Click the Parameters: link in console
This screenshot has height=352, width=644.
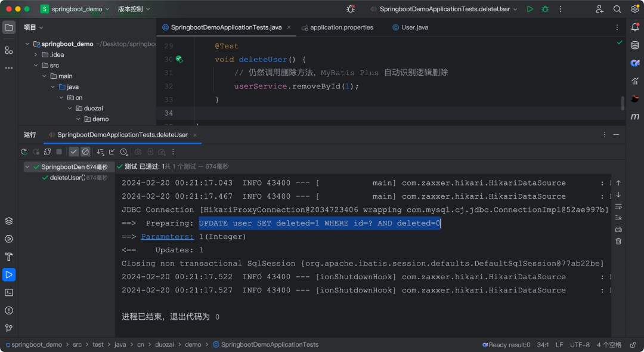click(167, 237)
